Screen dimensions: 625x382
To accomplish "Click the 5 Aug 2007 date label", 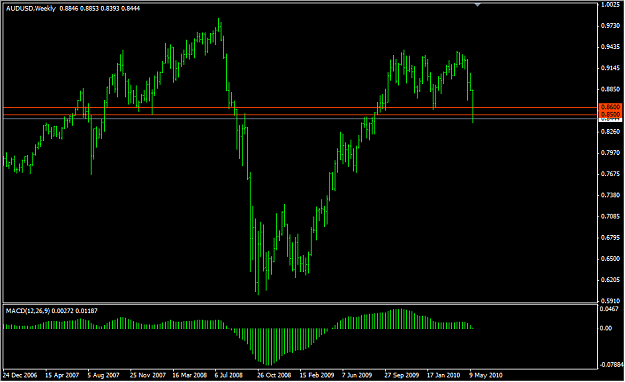I will 104,375.
